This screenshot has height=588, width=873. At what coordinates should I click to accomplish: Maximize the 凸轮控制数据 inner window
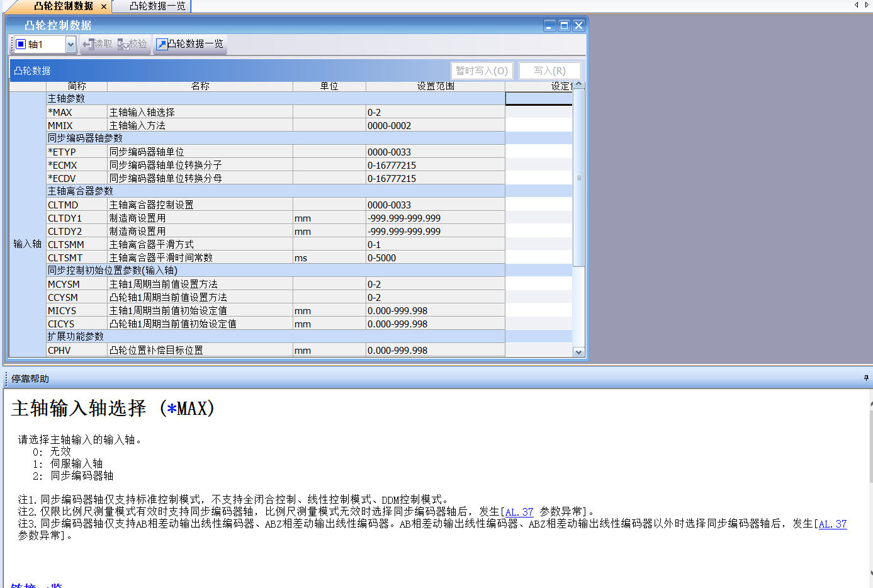pyautogui.click(x=565, y=25)
